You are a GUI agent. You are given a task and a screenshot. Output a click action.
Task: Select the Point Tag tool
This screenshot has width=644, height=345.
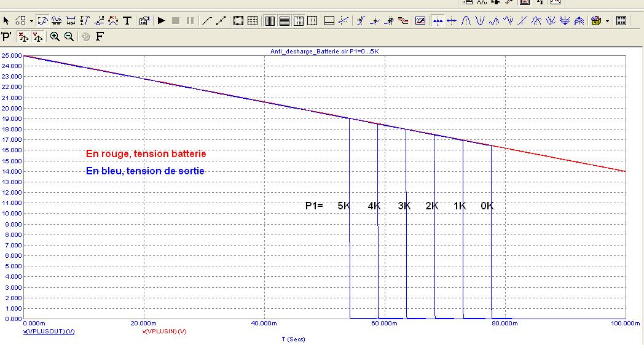[99, 20]
